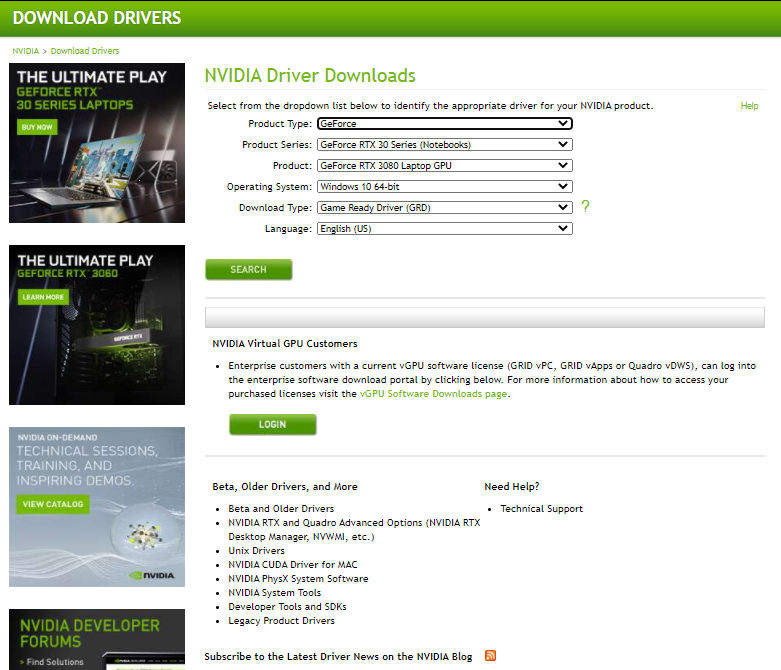Click the green LOGIN button
Screen dimensions: 781x670
272,424
